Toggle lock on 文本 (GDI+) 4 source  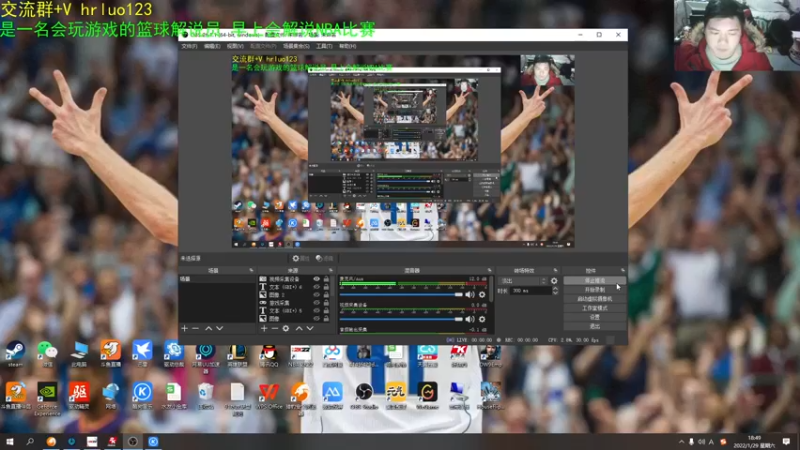tap(326, 287)
